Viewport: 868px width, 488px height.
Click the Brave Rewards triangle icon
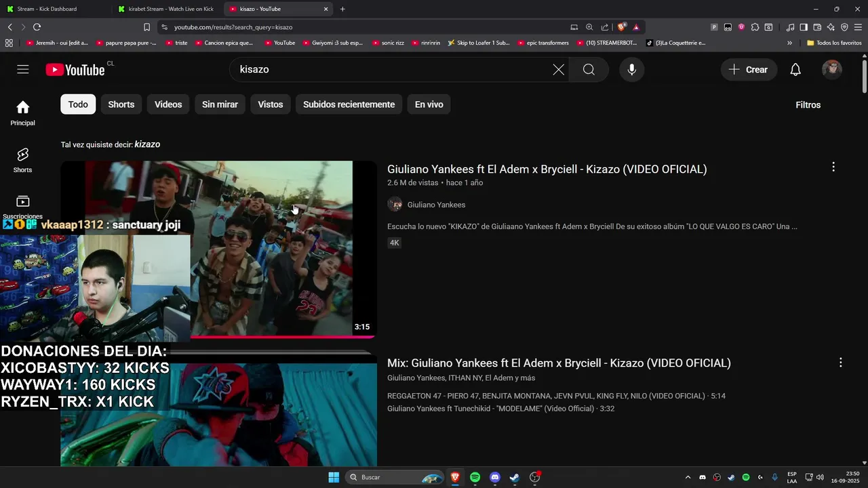tap(636, 27)
